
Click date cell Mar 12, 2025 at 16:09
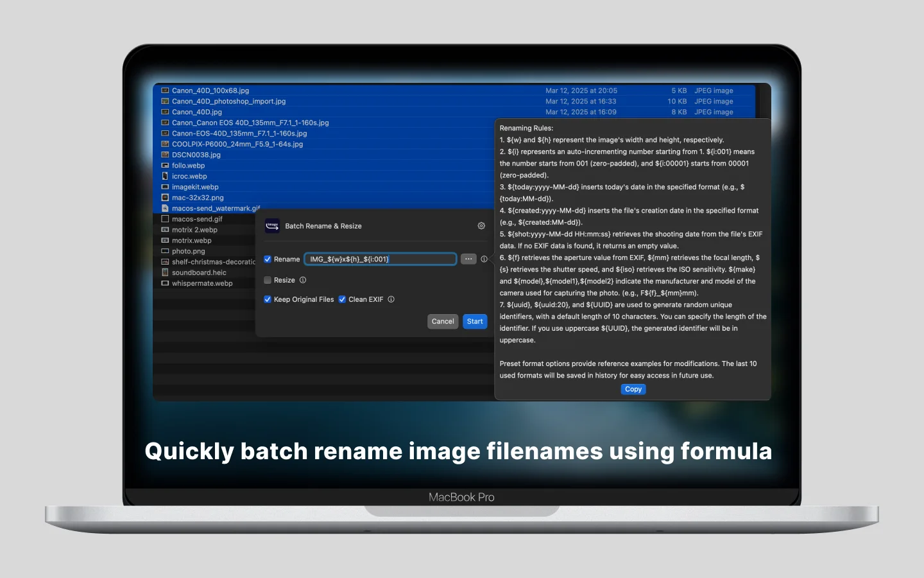(581, 112)
